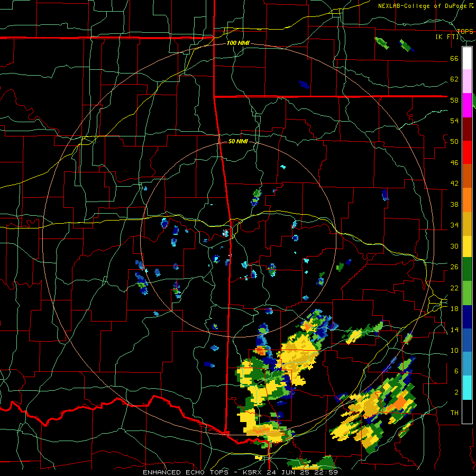476x476 pixels.
Task: Click the legend value '6'
Action: pos(456,371)
